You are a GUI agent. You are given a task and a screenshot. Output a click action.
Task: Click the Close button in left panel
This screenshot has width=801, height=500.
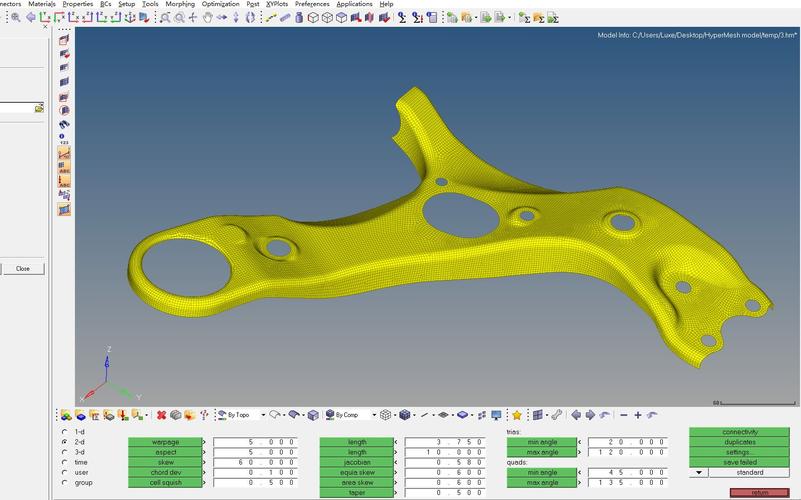tap(22, 268)
